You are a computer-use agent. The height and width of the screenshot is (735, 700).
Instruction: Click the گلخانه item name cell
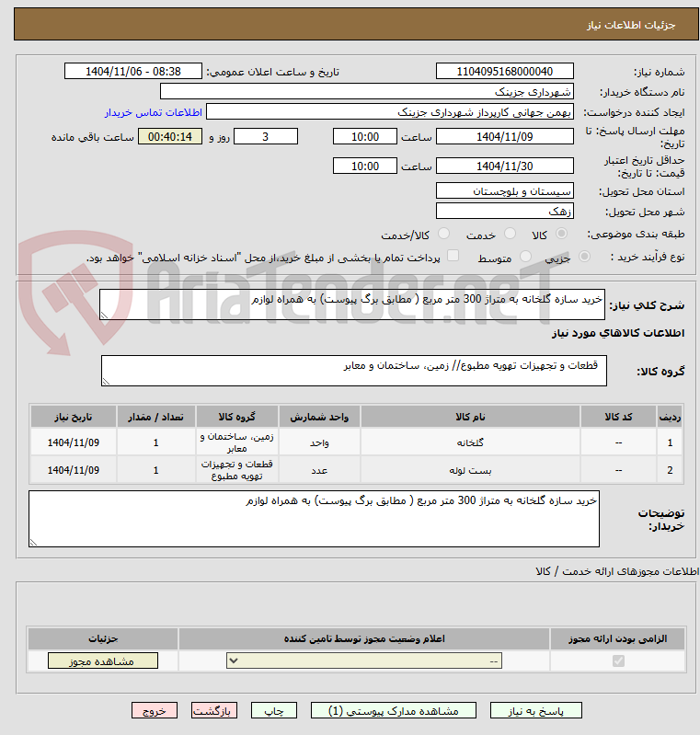470,442
